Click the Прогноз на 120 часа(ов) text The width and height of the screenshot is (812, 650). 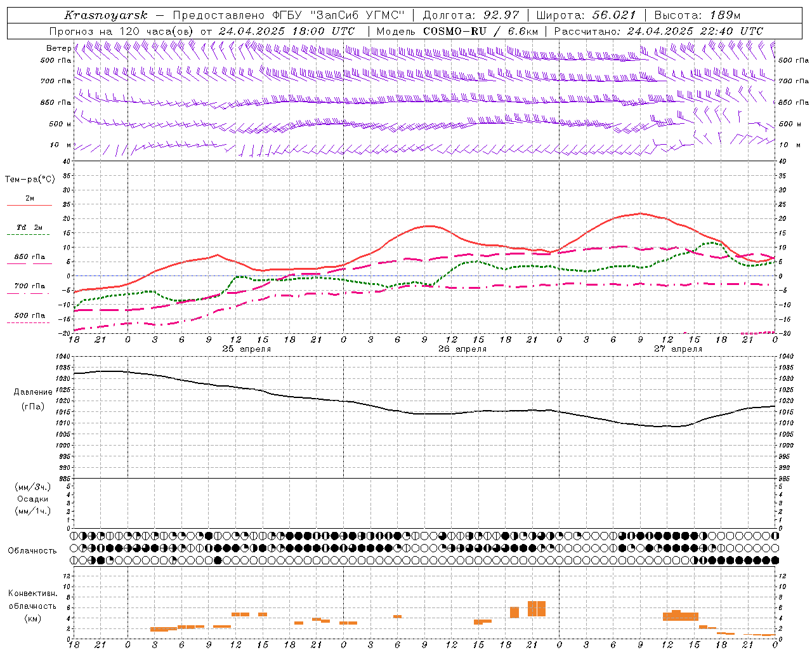click(x=122, y=31)
